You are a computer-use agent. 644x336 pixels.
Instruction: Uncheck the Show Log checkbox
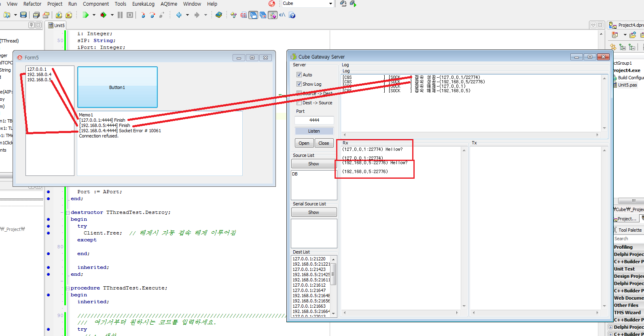[299, 84]
